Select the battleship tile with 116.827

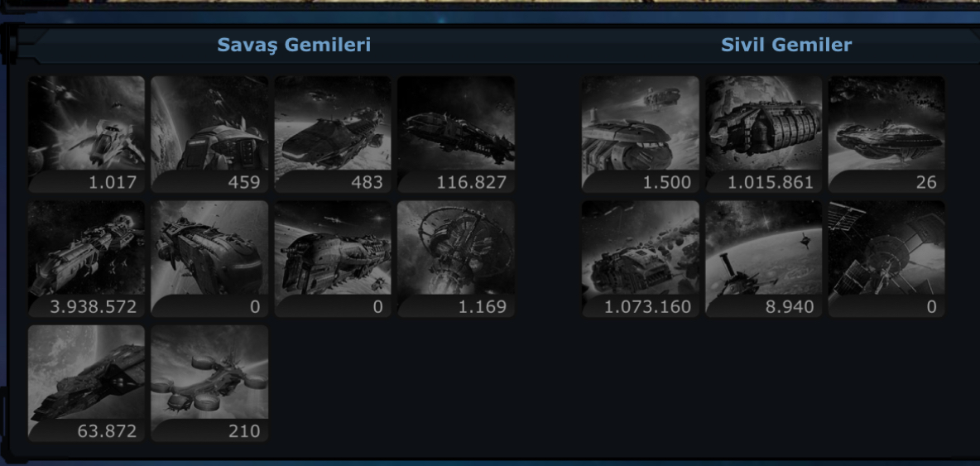click(x=455, y=134)
